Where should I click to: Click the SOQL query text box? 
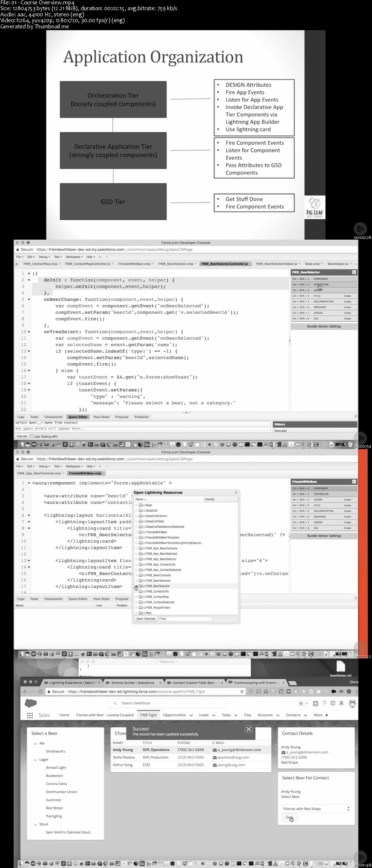click(x=143, y=423)
